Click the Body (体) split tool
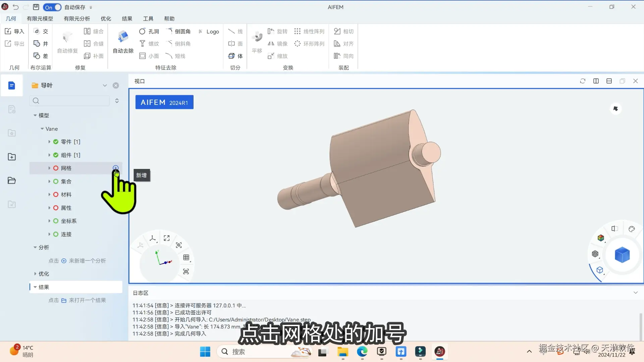The height and width of the screenshot is (362, 644). (x=235, y=56)
